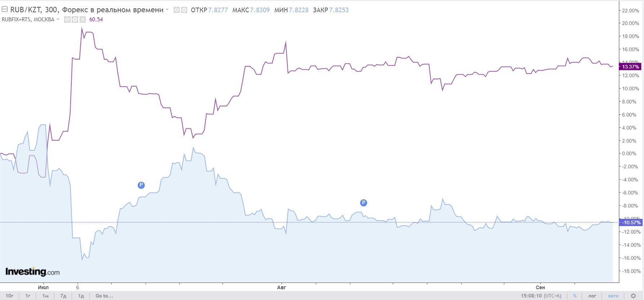
Task: Set chart range to 1м
Action: click(x=45, y=296)
